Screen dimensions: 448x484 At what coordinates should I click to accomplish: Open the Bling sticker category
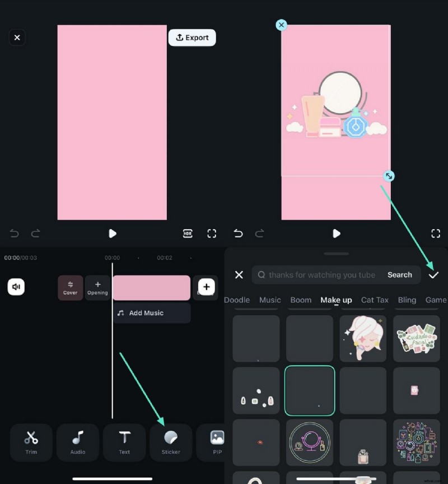click(x=407, y=300)
